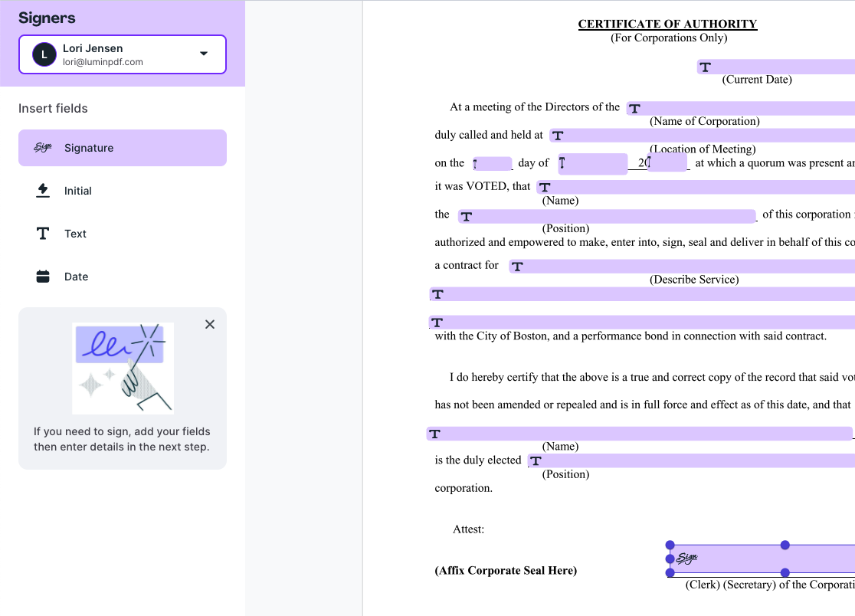Screen dimensions: 855x616
Task: Click the month field after 'day of'
Action: [593, 163]
